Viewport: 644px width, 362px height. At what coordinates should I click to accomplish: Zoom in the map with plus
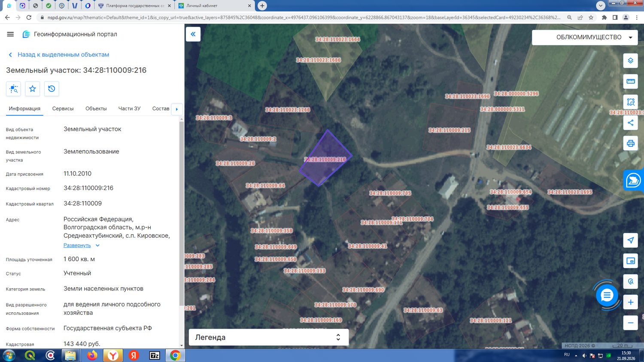pyautogui.click(x=630, y=302)
